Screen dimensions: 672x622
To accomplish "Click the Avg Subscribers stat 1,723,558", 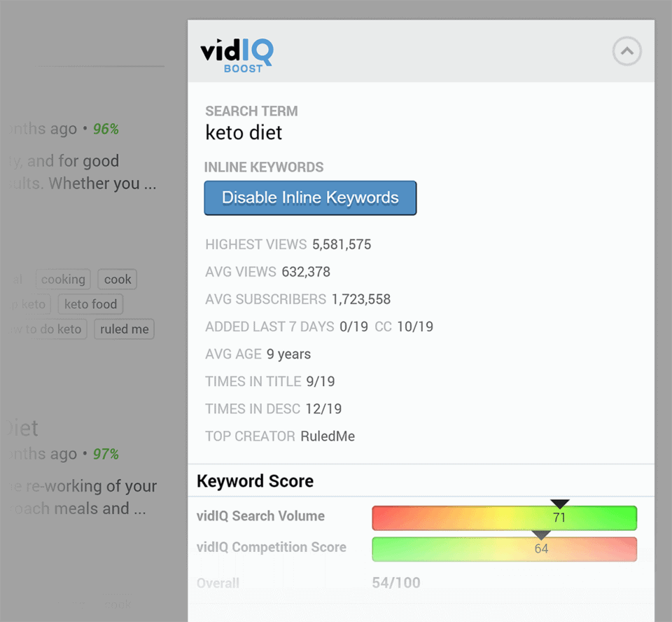I will click(x=361, y=299).
